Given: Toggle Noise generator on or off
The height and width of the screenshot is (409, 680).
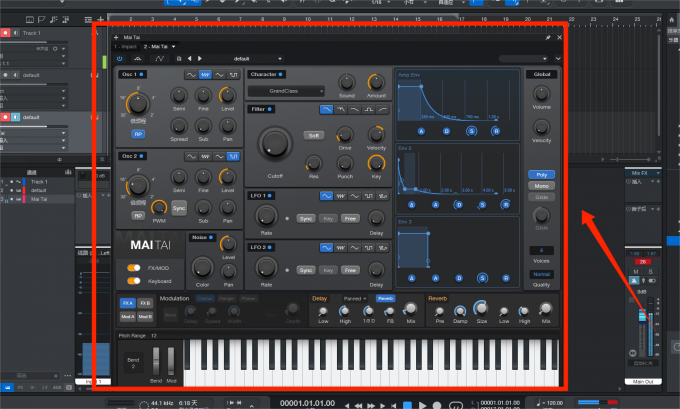Looking at the screenshot, I should pos(211,237).
